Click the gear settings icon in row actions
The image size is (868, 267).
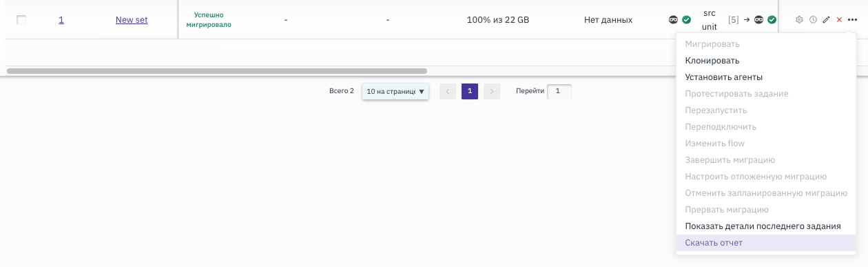[799, 20]
